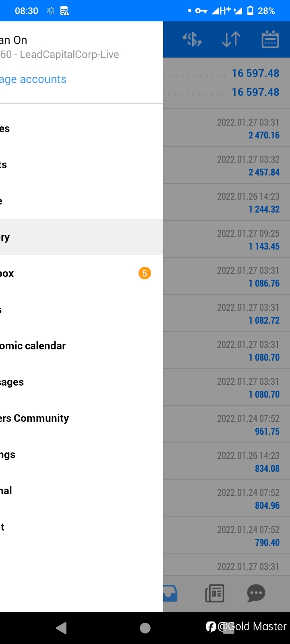Select the deal with profit 1 244.32
The width and height of the screenshot is (290, 644).
[226, 202]
